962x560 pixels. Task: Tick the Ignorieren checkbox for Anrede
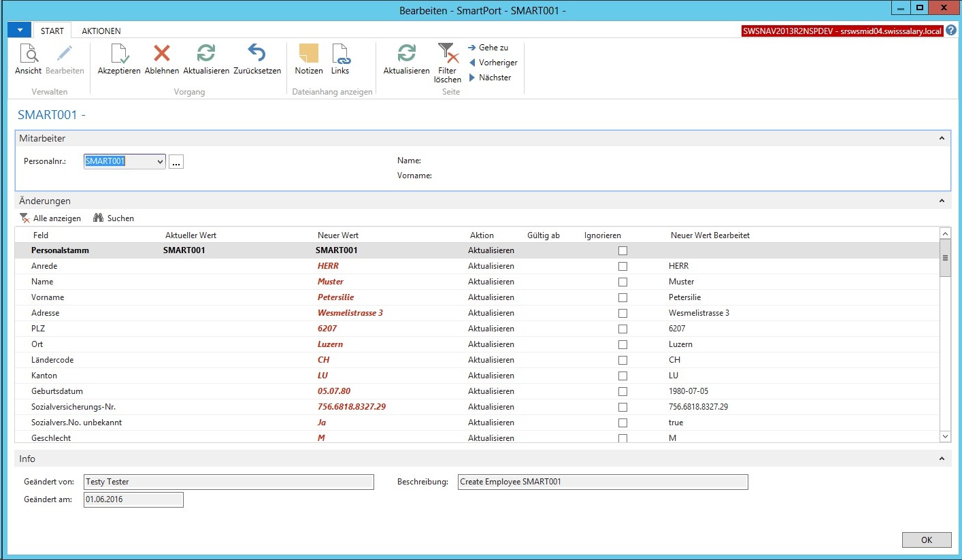tap(623, 266)
